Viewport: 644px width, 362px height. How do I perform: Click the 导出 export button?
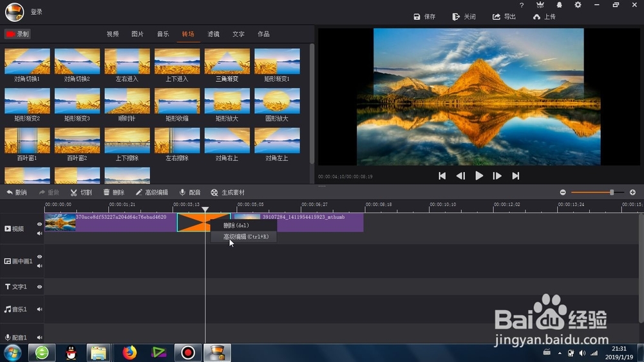point(504,17)
